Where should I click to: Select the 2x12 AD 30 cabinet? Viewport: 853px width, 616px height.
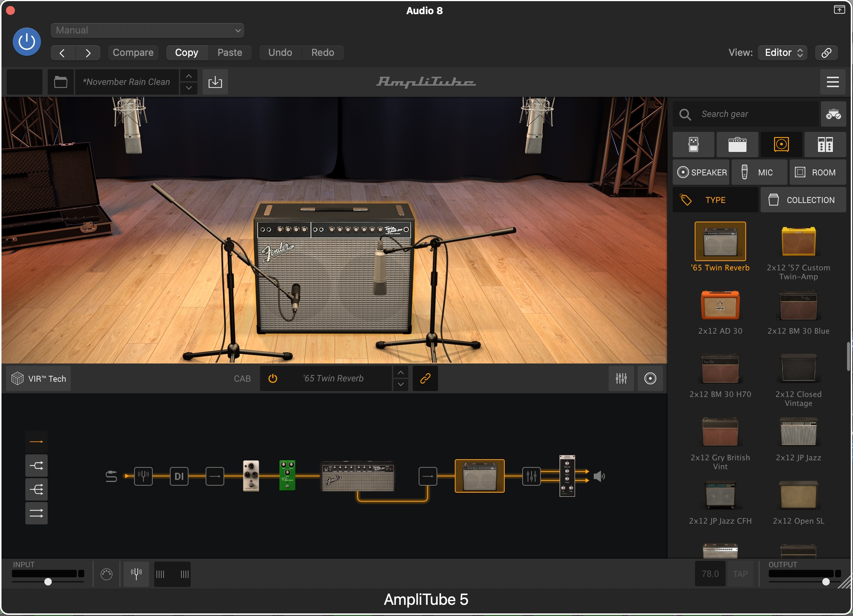pos(720,305)
